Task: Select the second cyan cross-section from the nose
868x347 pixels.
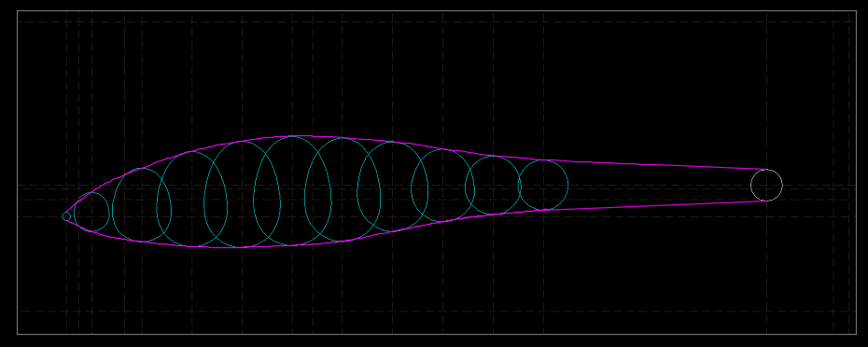Action: (142, 205)
